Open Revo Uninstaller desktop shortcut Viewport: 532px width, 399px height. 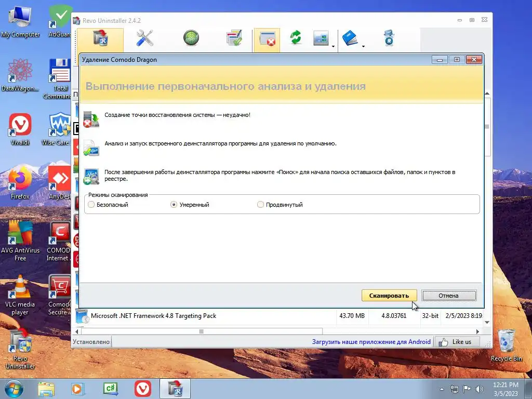tap(20, 349)
